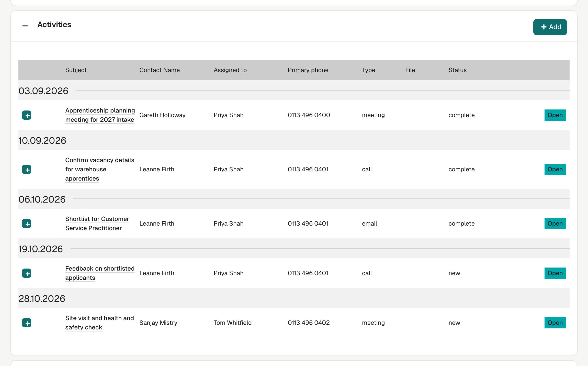Viewport: 588px width, 366px height.
Task: Click the Status column header
Action: click(458, 70)
